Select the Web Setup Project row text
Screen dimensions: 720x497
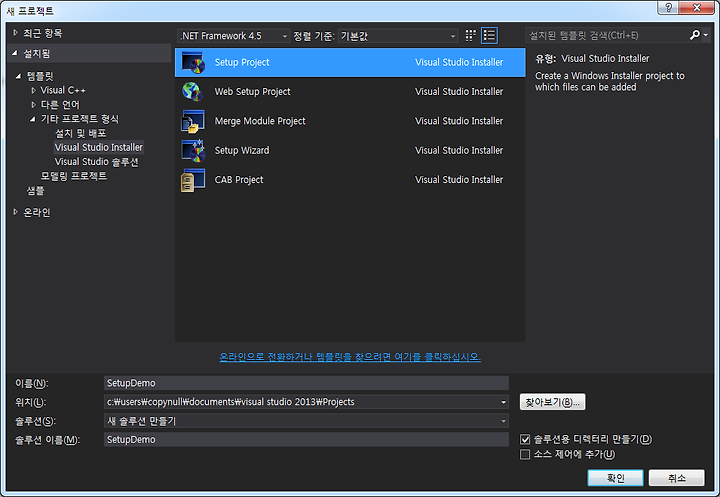pyautogui.click(x=253, y=91)
